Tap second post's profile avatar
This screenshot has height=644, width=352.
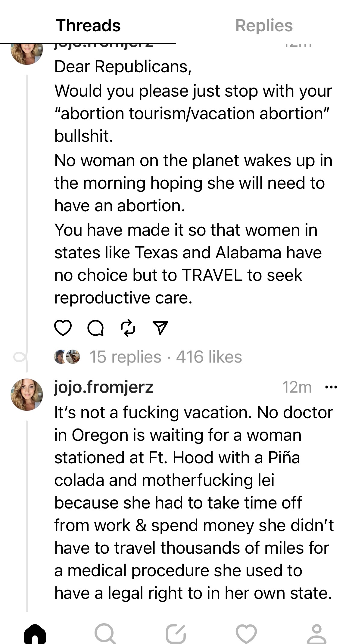(27, 394)
